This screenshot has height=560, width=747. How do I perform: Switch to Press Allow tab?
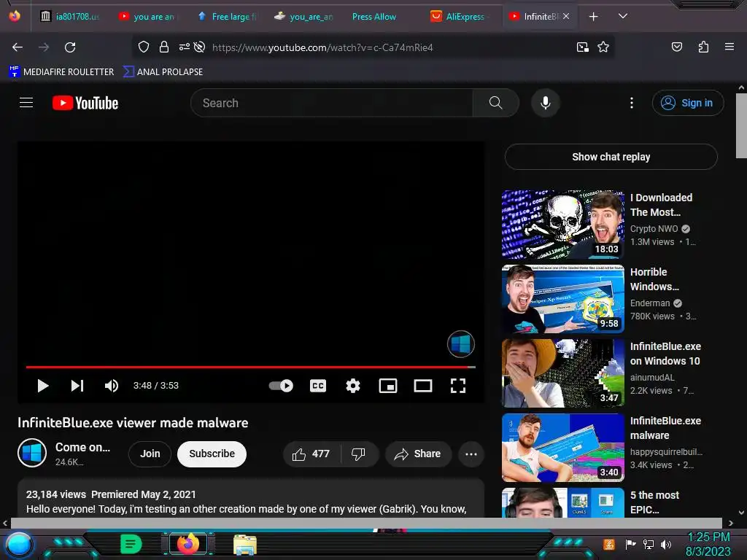[x=374, y=16]
